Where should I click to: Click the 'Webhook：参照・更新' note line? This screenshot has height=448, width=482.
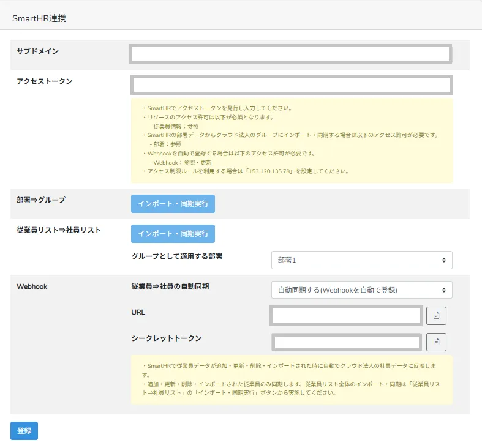point(181,163)
